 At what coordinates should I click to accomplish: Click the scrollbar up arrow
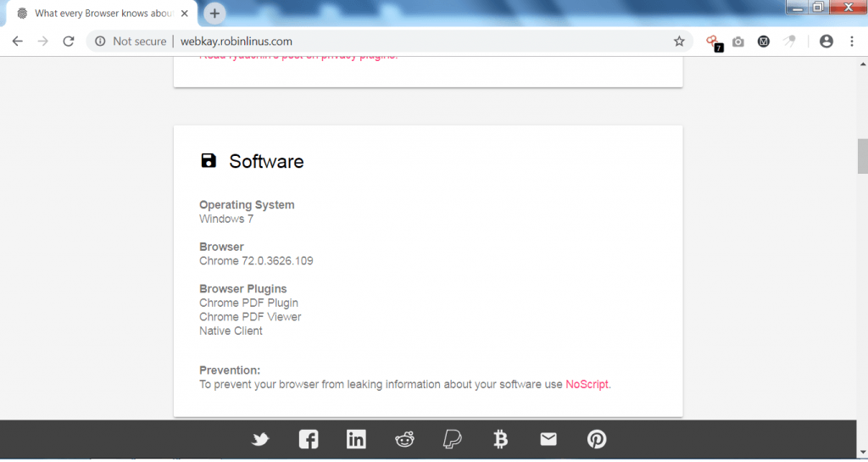point(862,64)
